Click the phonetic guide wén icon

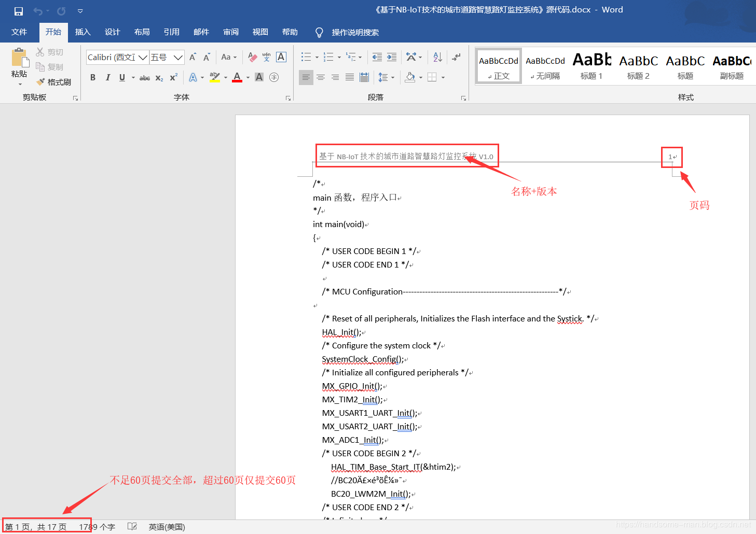click(267, 57)
